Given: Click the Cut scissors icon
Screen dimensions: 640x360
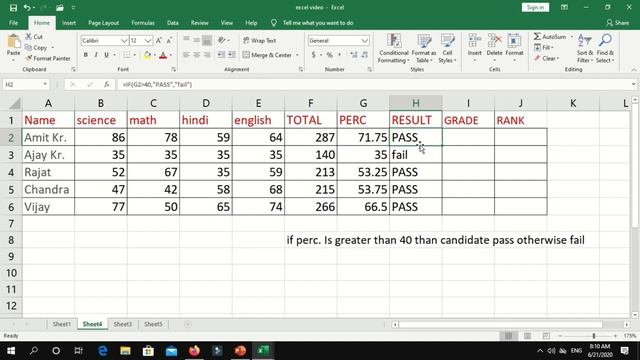Looking at the screenshot, I should 29,37.
